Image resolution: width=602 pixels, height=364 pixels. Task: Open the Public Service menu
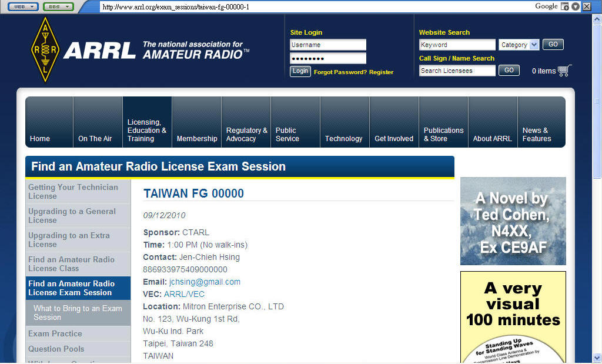295,122
